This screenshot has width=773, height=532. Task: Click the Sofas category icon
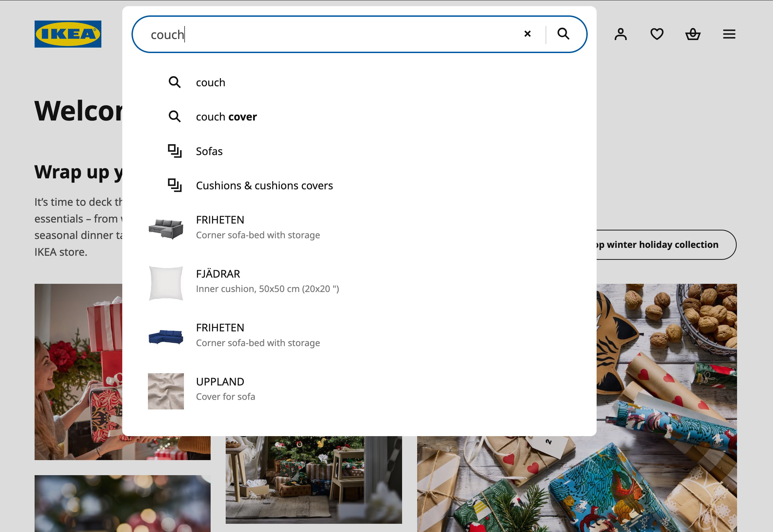[174, 151]
